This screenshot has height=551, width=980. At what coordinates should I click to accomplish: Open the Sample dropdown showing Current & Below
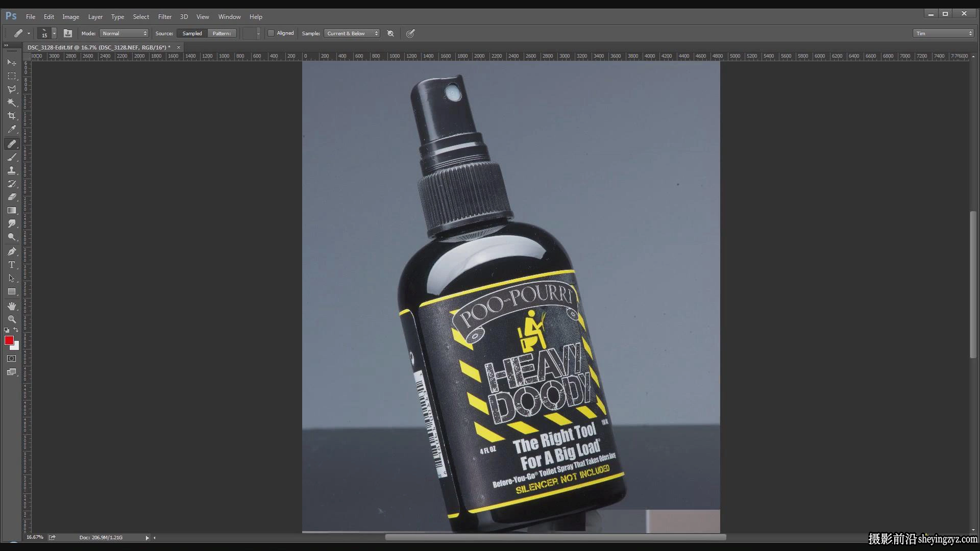click(x=352, y=33)
